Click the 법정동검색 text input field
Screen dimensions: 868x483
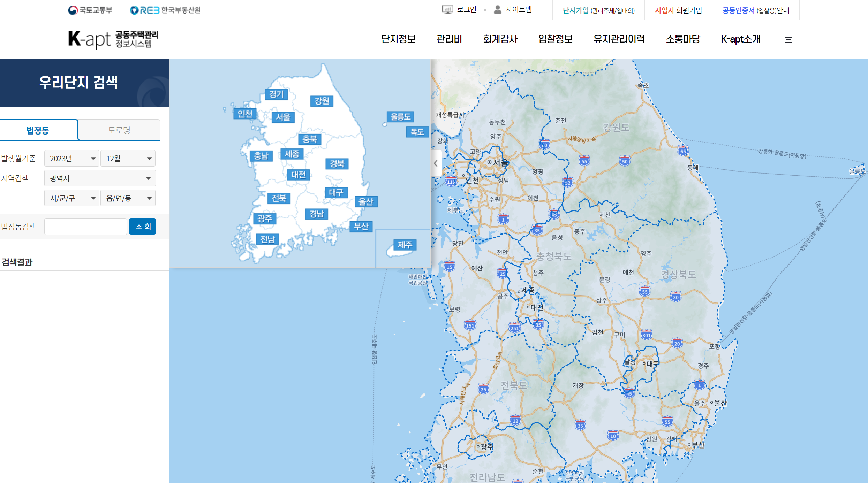pos(85,227)
